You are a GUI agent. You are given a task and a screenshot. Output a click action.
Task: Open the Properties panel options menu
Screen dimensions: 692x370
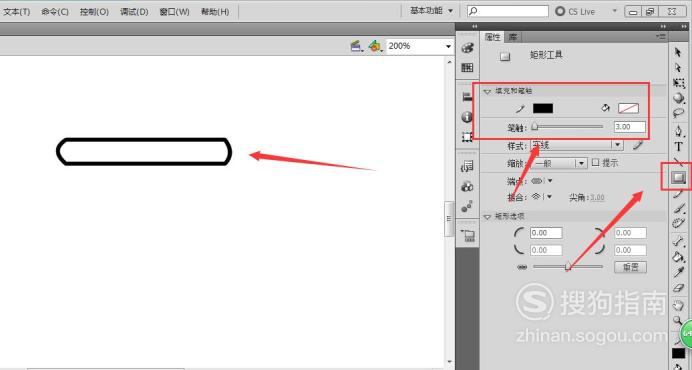coord(661,37)
